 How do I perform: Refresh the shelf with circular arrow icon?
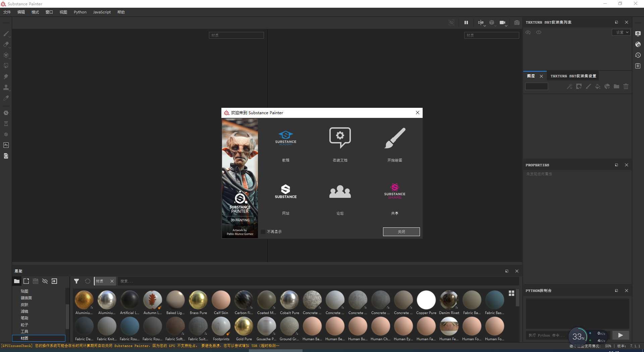88,281
